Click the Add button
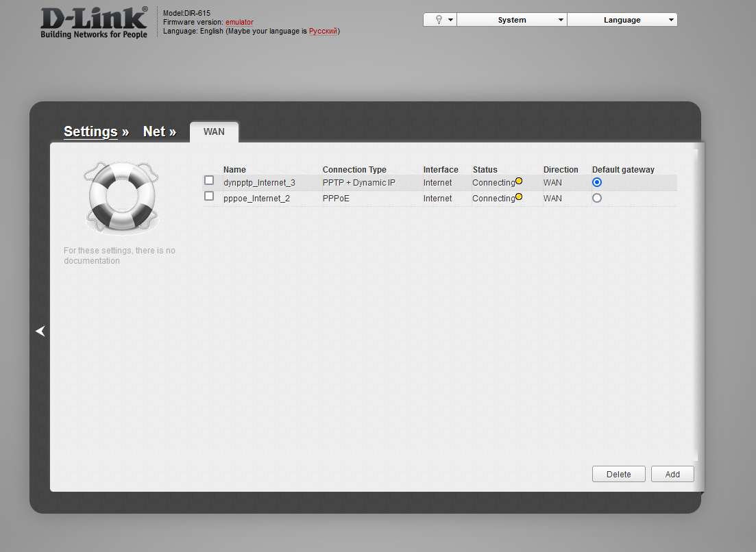The image size is (756, 552). tap(672, 473)
